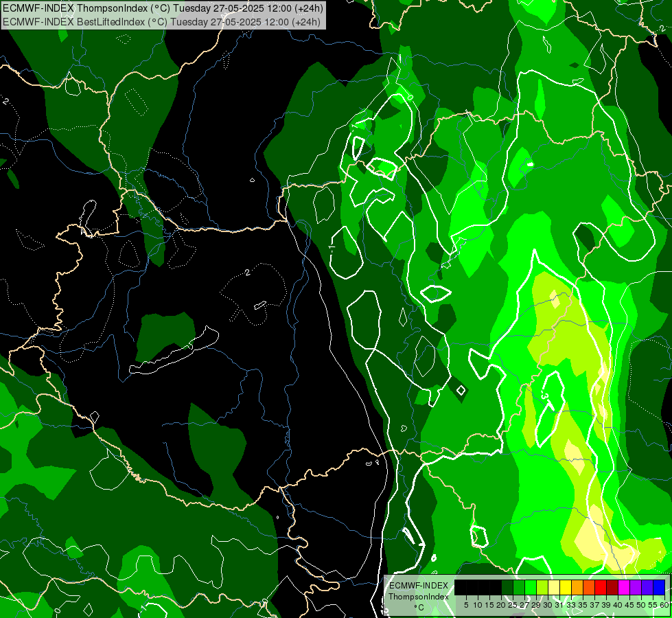Select the pure orange legend swatch
Image resolution: width=672 pixels, height=618 pixels.
tap(577, 588)
